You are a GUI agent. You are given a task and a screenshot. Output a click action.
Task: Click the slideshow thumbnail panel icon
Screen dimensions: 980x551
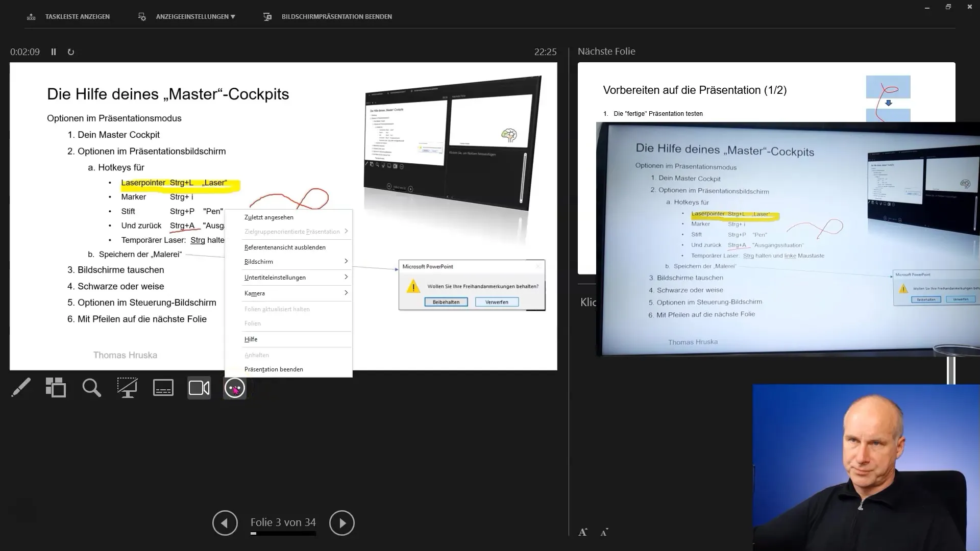click(56, 388)
